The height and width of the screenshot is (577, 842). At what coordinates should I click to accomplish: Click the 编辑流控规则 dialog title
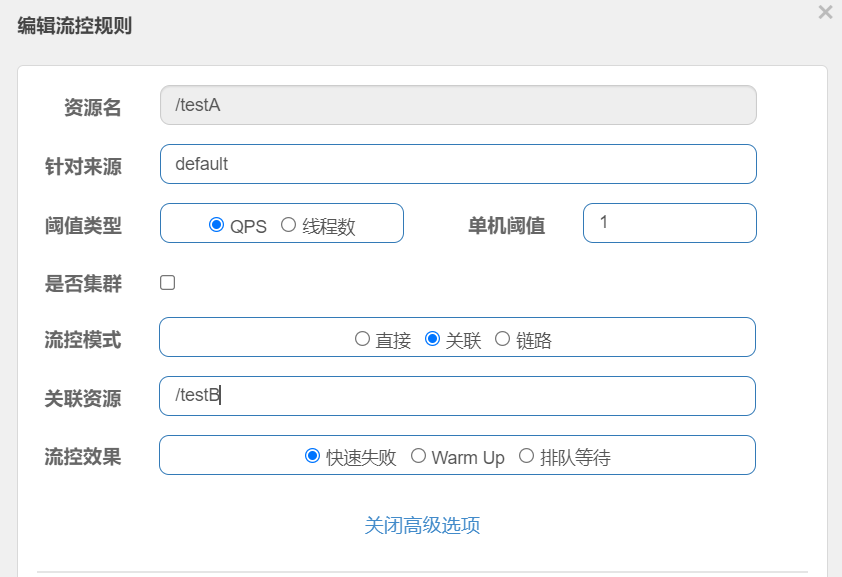75,25
